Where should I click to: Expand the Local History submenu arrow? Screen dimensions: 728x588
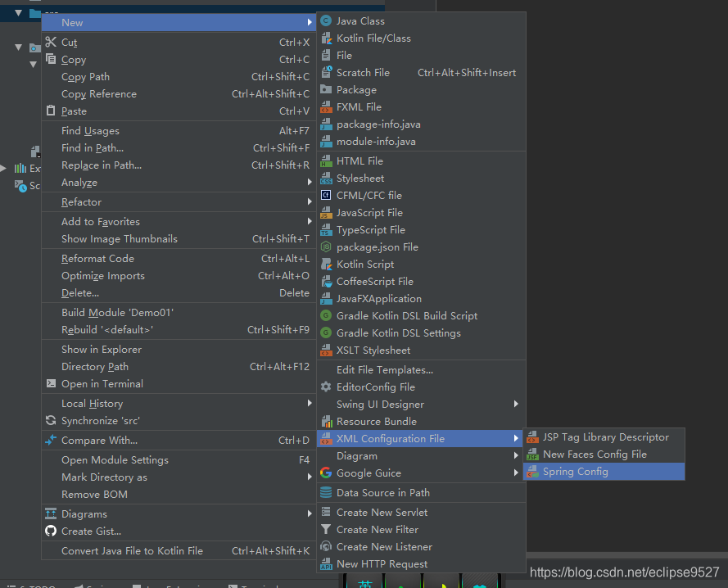click(310, 403)
